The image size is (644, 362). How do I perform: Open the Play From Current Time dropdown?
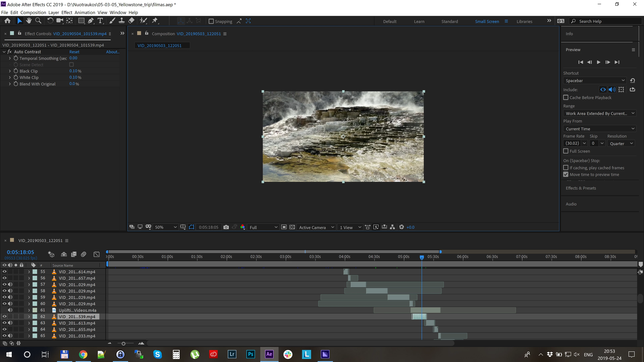click(x=600, y=129)
